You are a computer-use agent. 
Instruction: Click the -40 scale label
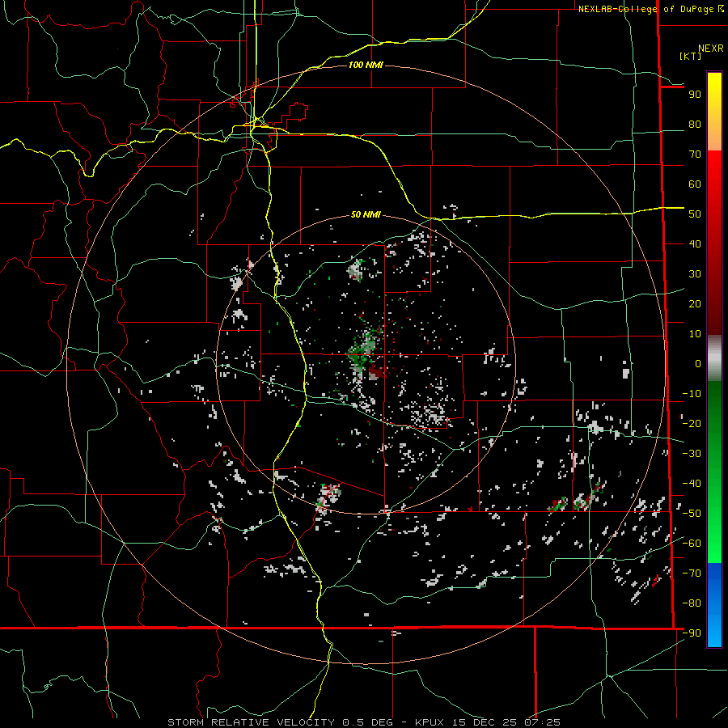click(x=692, y=484)
